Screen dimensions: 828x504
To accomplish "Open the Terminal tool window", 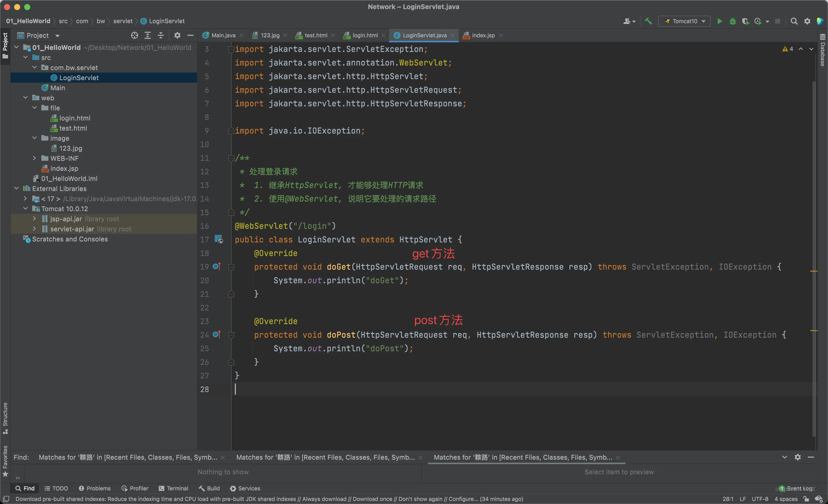I will click(x=173, y=488).
